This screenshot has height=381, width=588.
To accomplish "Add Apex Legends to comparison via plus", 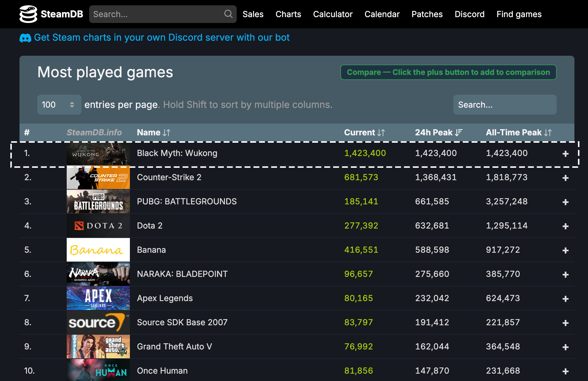I will coord(565,299).
